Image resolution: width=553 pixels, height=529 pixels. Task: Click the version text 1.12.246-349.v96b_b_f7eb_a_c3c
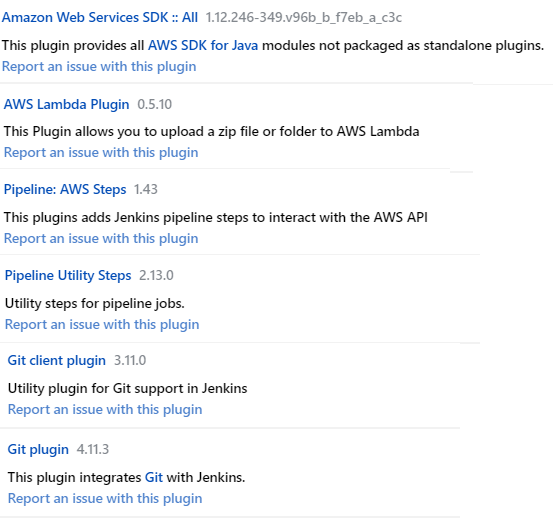click(x=304, y=17)
